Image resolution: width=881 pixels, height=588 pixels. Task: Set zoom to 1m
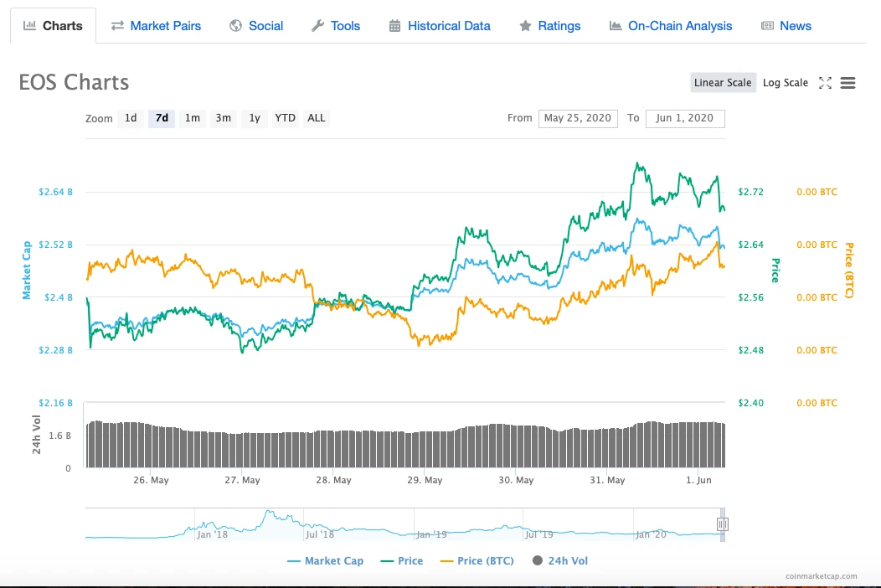tap(192, 118)
